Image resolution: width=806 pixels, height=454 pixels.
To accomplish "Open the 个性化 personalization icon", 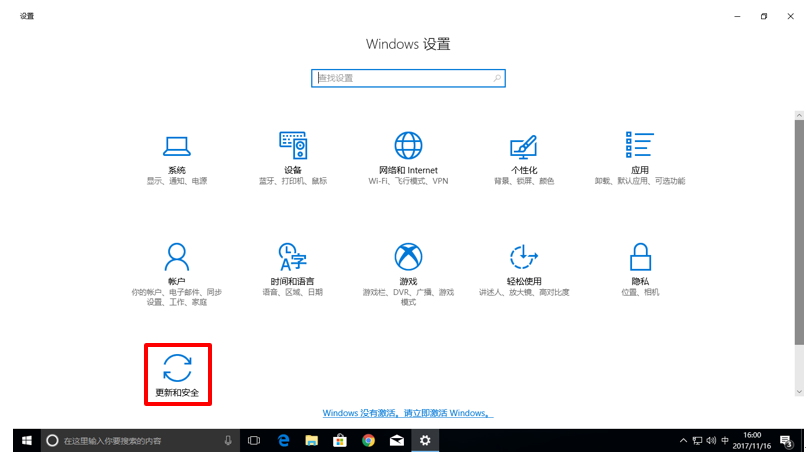I will (x=524, y=147).
